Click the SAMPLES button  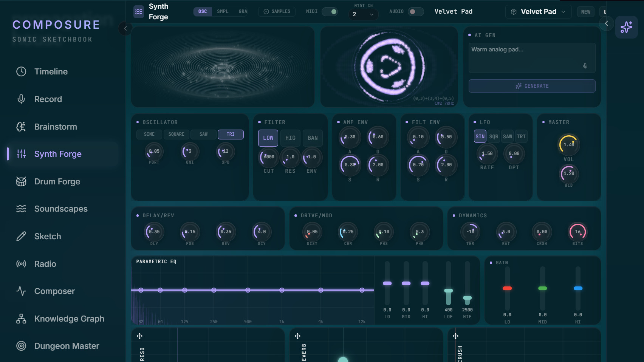point(277,12)
